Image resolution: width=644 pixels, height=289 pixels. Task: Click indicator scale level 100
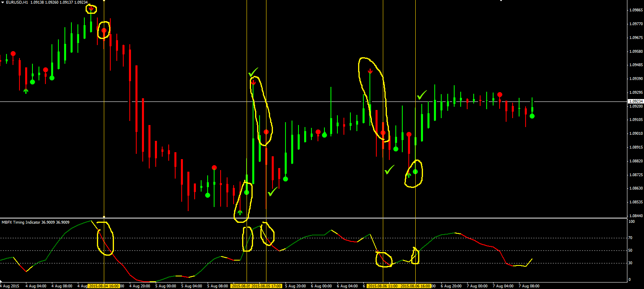pos(631,222)
